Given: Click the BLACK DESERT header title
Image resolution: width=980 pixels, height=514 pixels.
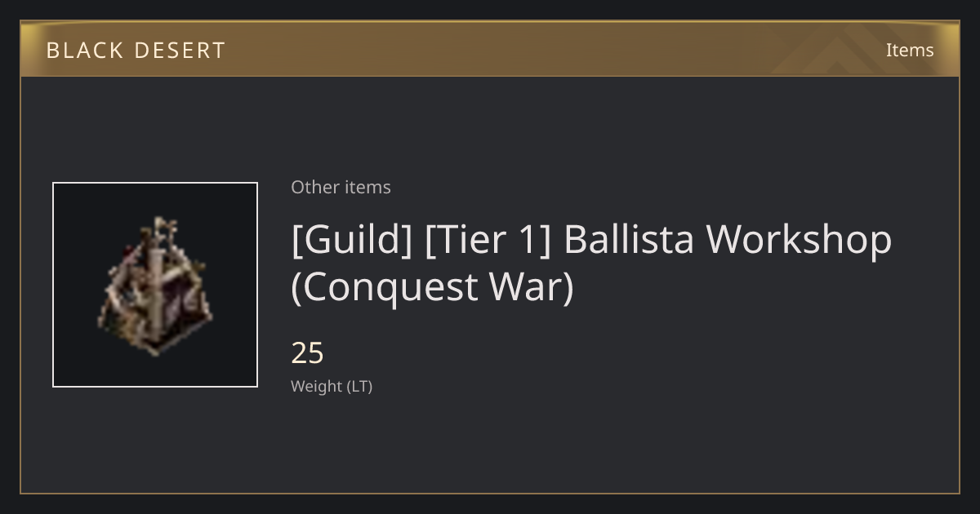Looking at the screenshot, I should pyautogui.click(x=136, y=51).
